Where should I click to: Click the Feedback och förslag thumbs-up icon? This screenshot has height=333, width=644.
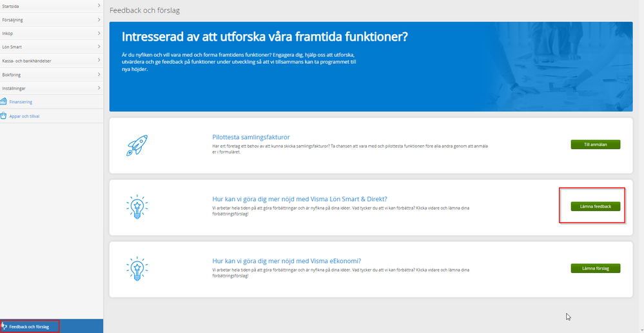click(4, 327)
